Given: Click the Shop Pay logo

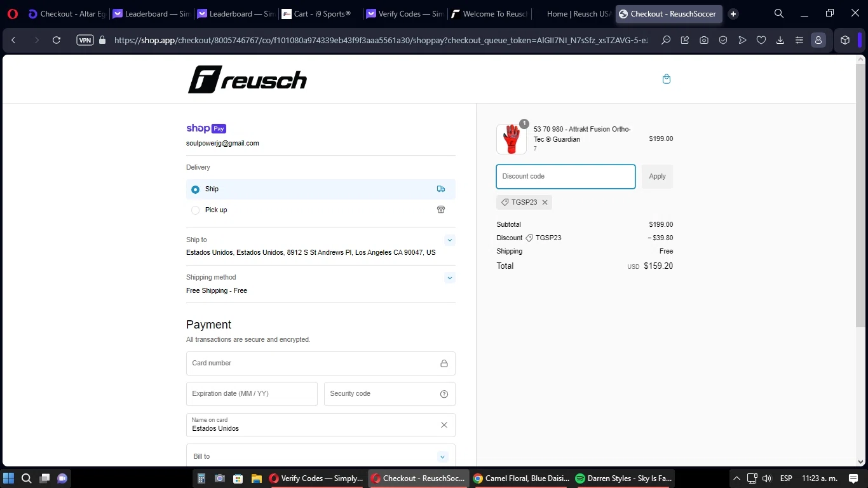Looking at the screenshot, I should (207, 128).
